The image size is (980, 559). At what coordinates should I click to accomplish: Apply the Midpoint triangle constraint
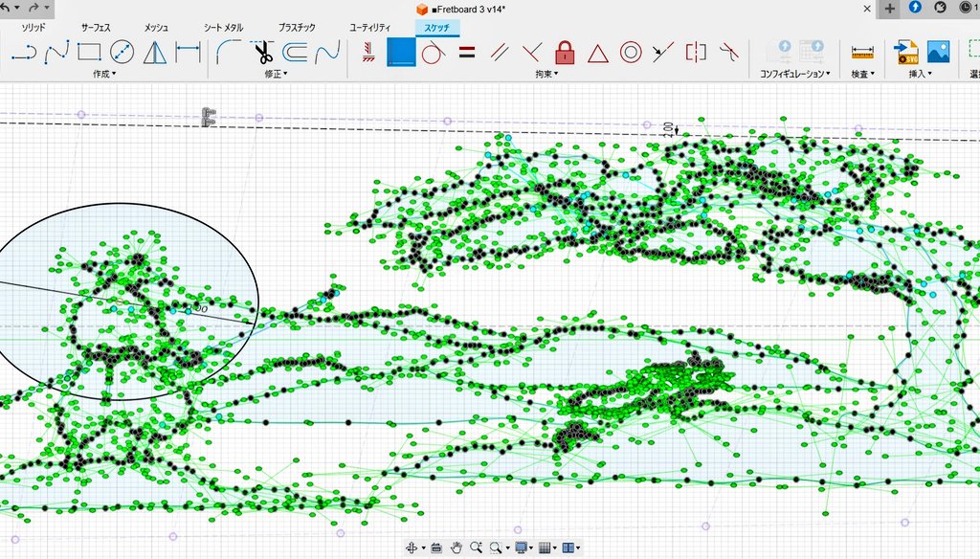coord(597,54)
